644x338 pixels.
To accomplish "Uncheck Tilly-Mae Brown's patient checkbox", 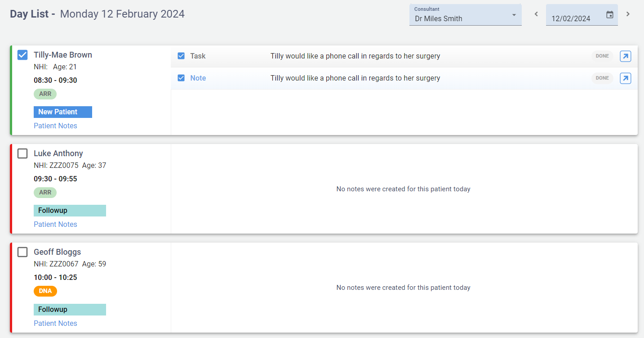I will (x=22, y=55).
